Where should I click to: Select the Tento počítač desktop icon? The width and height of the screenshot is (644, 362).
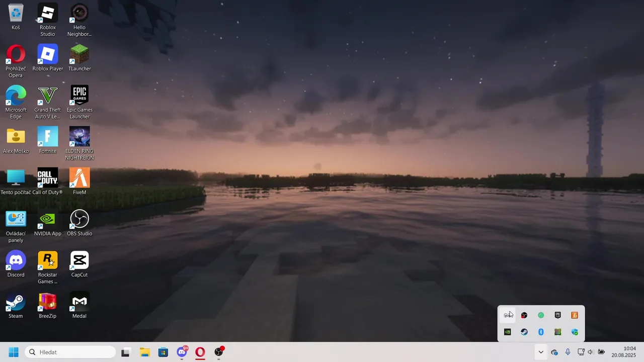pyautogui.click(x=16, y=182)
